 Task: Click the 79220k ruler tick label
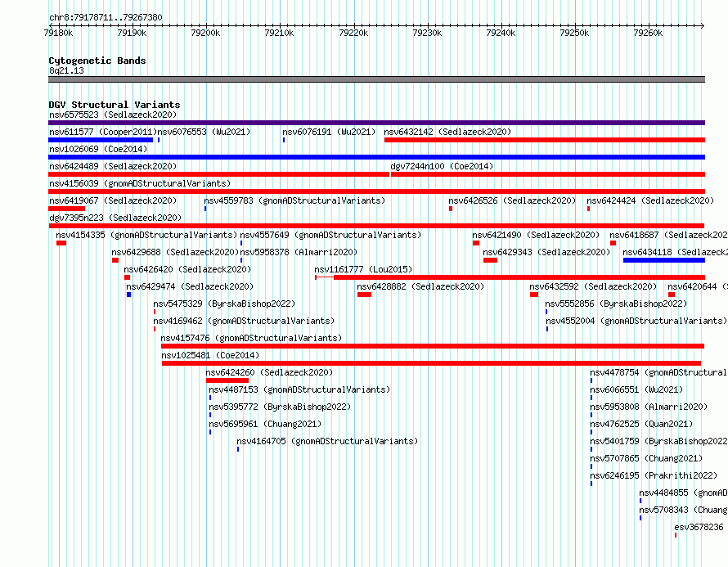[353, 33]
